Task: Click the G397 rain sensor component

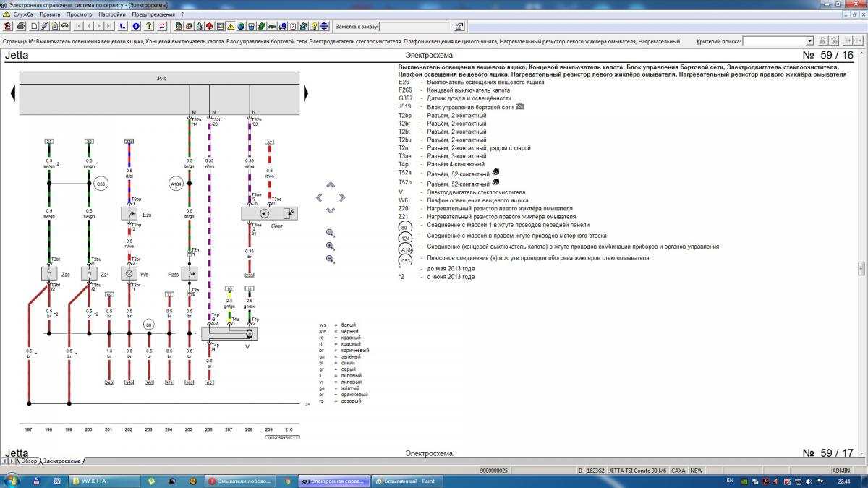Action: [x=268, y=214]
